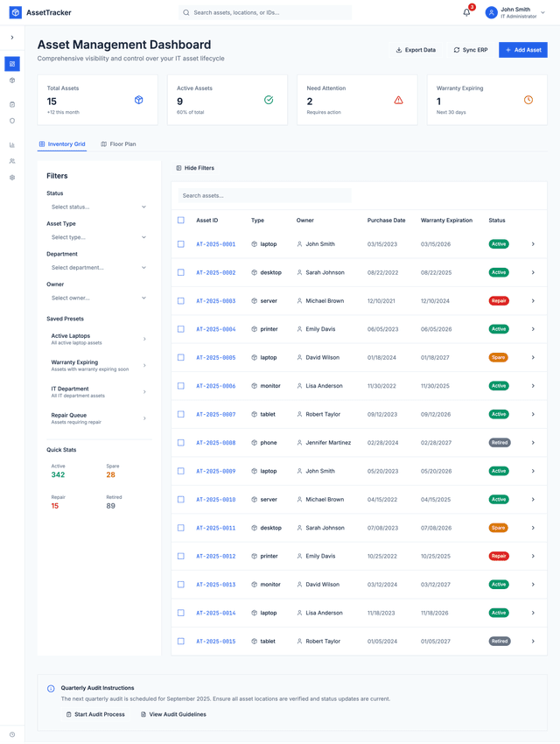560x744 pixels.
Task: Switch to the Floor Plan tab
Action: pyautogui.click(x=118, y=144)
